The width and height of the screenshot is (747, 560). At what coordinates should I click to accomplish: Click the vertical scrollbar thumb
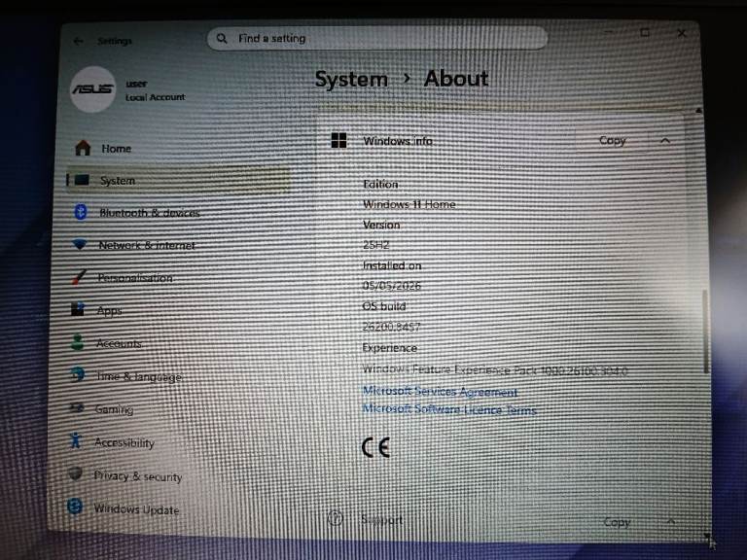coord(705,332)
